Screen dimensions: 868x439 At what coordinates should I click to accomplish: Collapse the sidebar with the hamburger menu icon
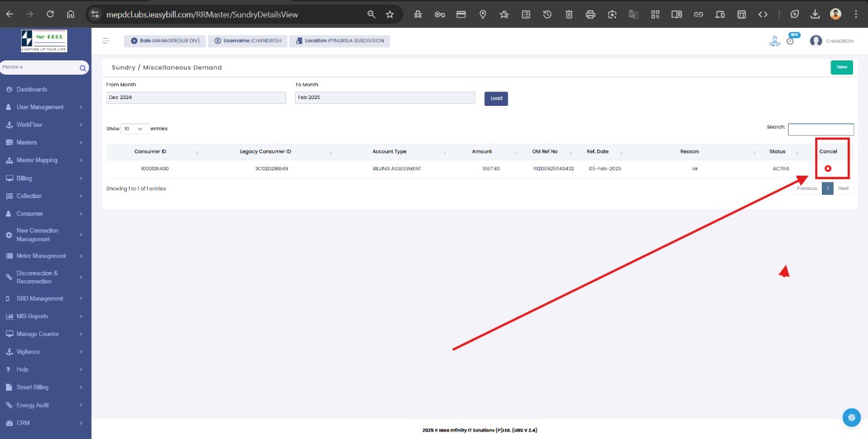tap(106, 41)
